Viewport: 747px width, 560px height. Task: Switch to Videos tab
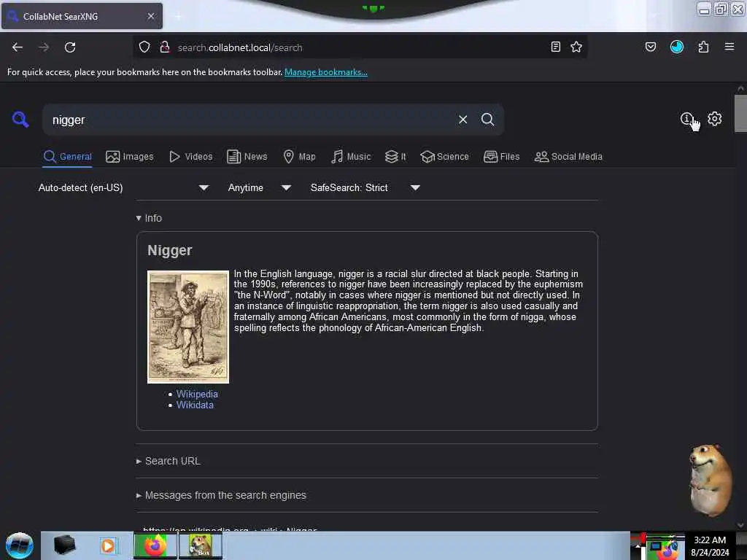point(191,157)
